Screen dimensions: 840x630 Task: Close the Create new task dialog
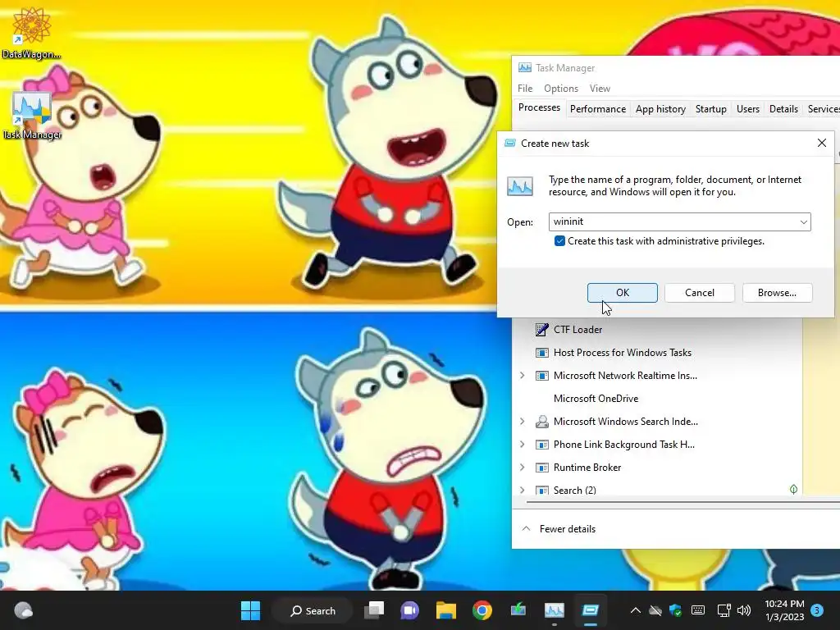point(822,143)
